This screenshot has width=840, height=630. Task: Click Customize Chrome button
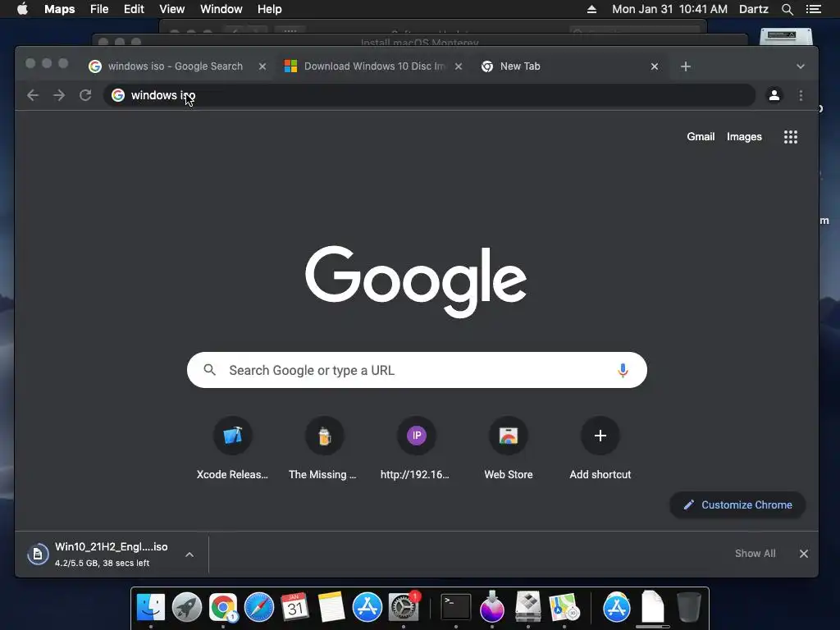click(737, 504)
